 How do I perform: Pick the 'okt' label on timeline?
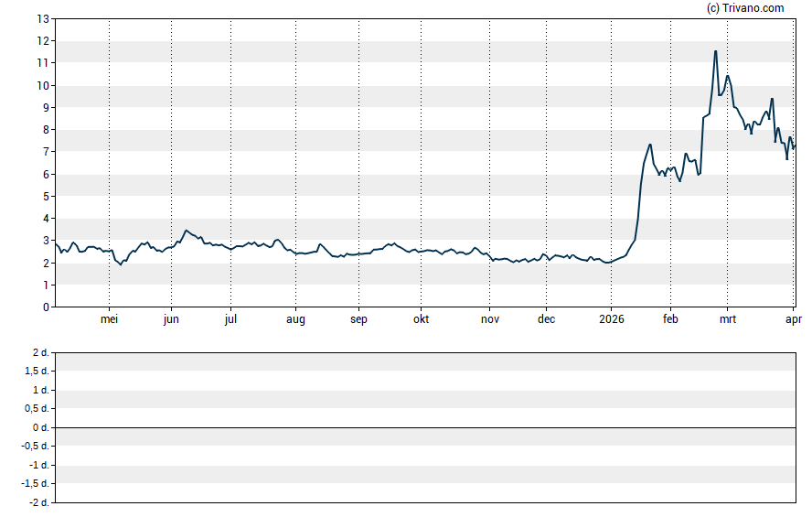(x=421, y=319)
